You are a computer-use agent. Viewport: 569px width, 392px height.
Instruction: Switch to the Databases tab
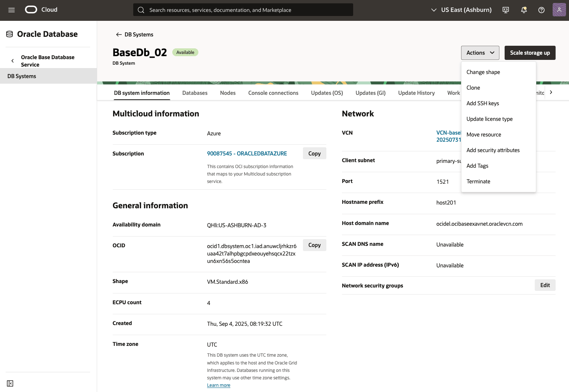click(195, 93)
